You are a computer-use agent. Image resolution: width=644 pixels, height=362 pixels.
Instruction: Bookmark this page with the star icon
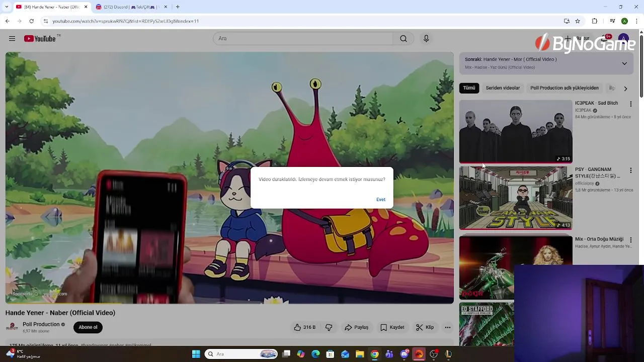(578, 21)
